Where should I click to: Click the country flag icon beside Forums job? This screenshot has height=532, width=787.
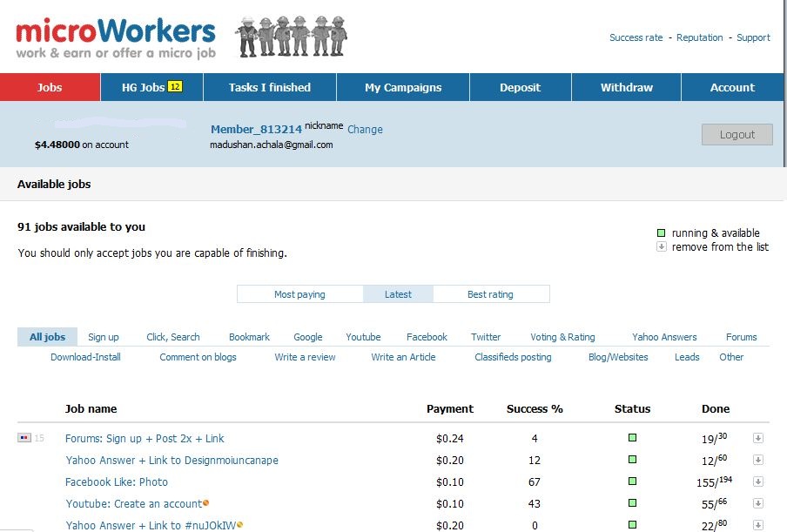pos(24,438)
